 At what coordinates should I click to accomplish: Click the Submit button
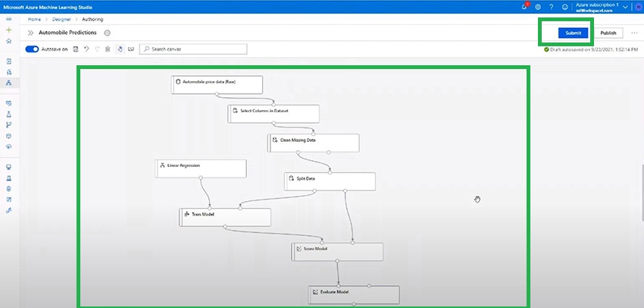(x=574, y=33)
